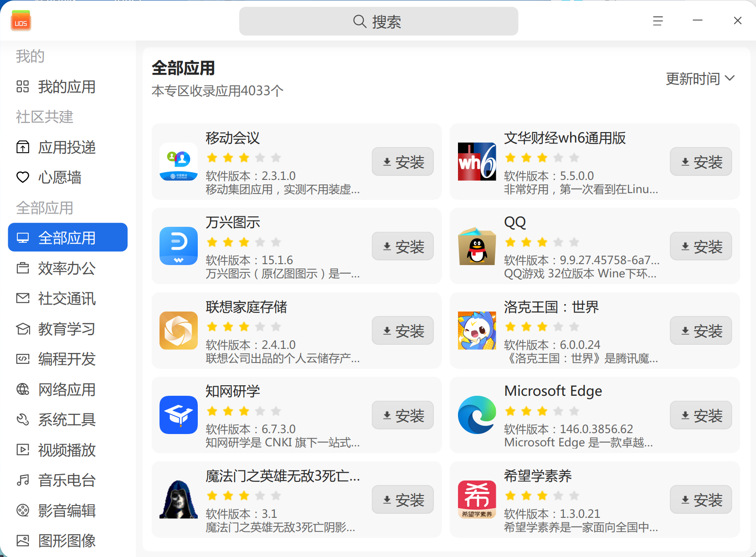
Task: Install the 移动会议 app
Action: click(402, 162)
